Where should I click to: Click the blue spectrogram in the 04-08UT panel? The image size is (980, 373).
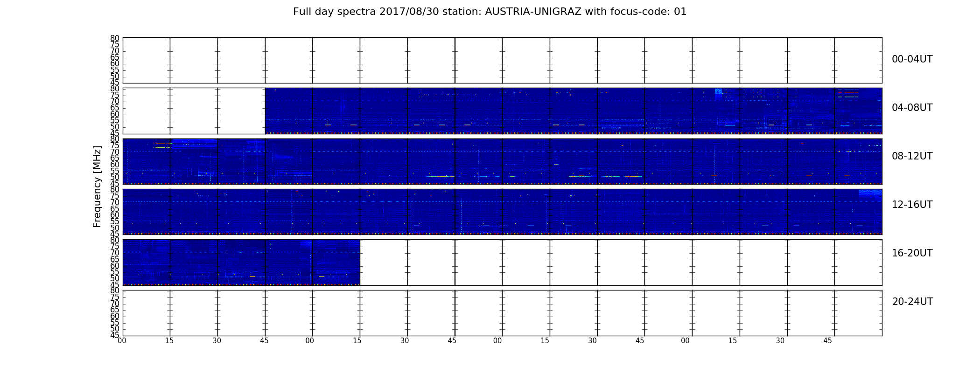(574, 111)
